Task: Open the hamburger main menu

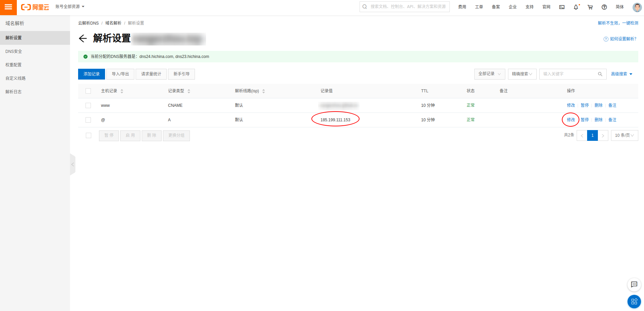Action: pos(8,7)
